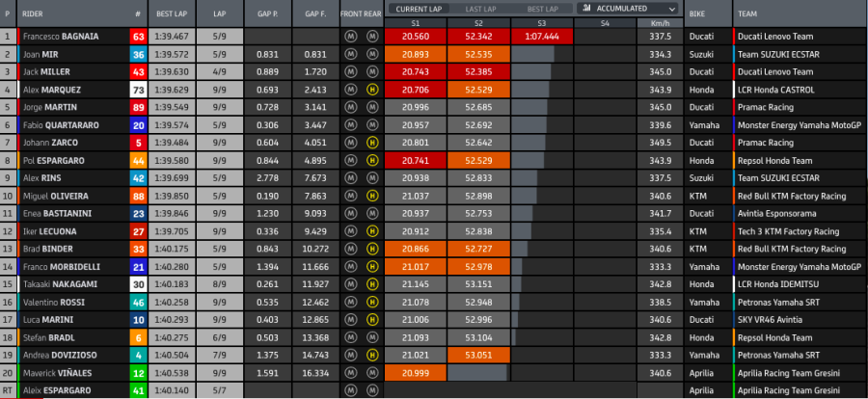
Task: Switch sector view to Best Lap
Action: 541,9
